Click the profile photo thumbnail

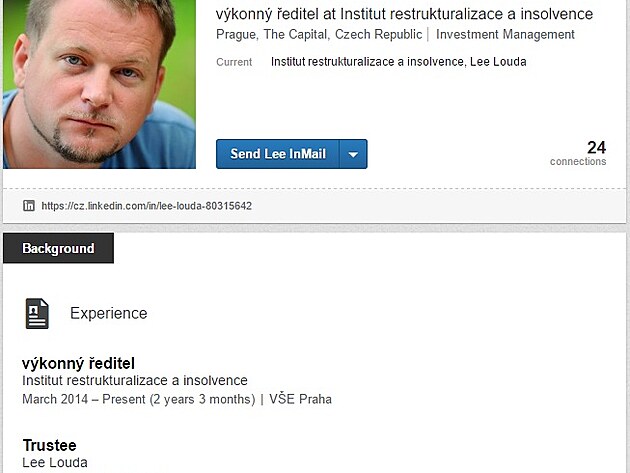tap(99, 84)
